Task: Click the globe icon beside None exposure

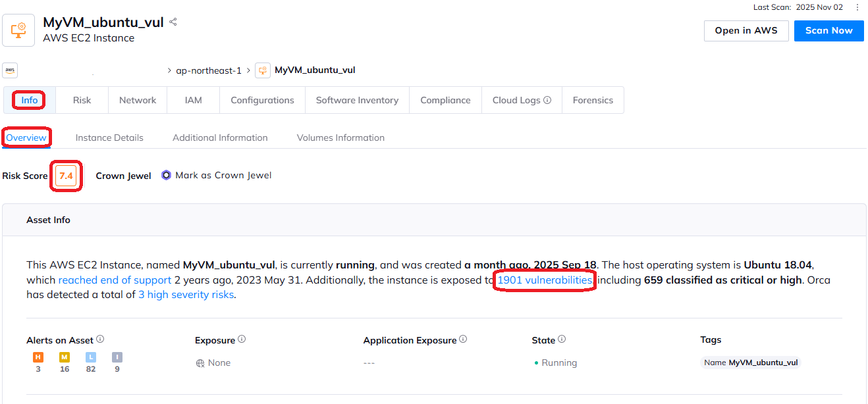Action: pos(200,363)
